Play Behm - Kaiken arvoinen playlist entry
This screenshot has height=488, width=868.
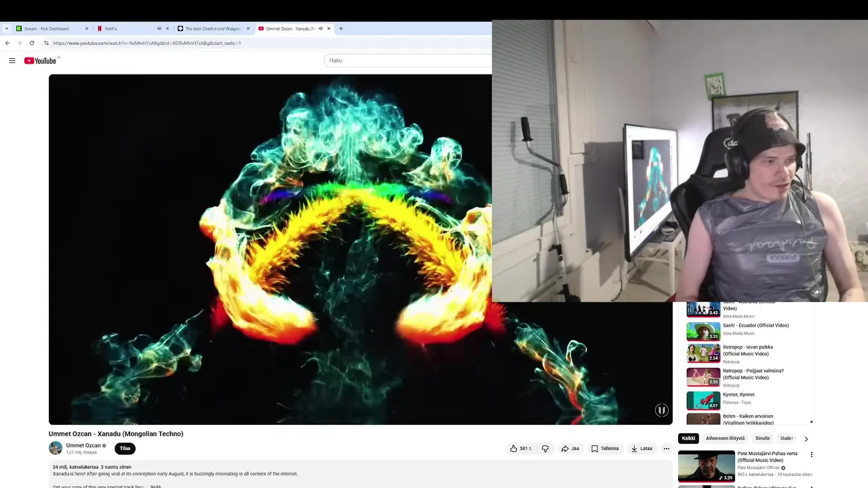pos(749,420)
